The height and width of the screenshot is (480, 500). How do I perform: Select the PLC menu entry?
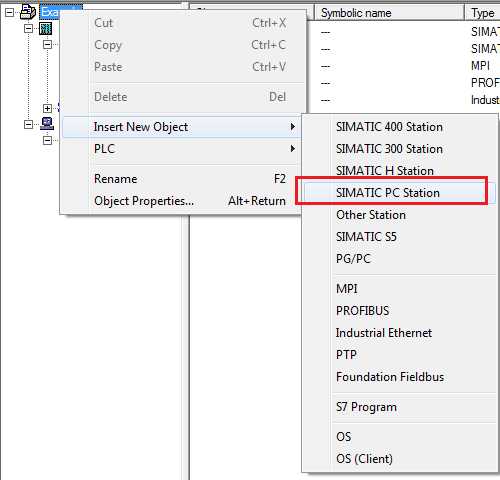[x=182, y=149]
